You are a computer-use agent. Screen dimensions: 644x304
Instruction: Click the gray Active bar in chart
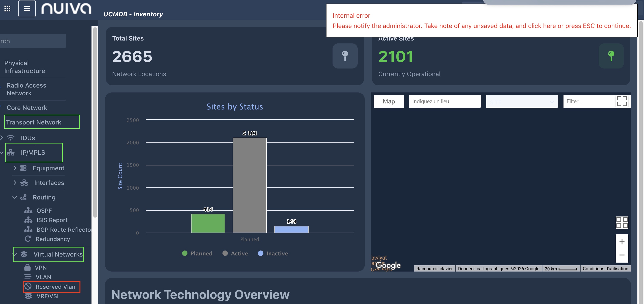[x=250, y=185]
